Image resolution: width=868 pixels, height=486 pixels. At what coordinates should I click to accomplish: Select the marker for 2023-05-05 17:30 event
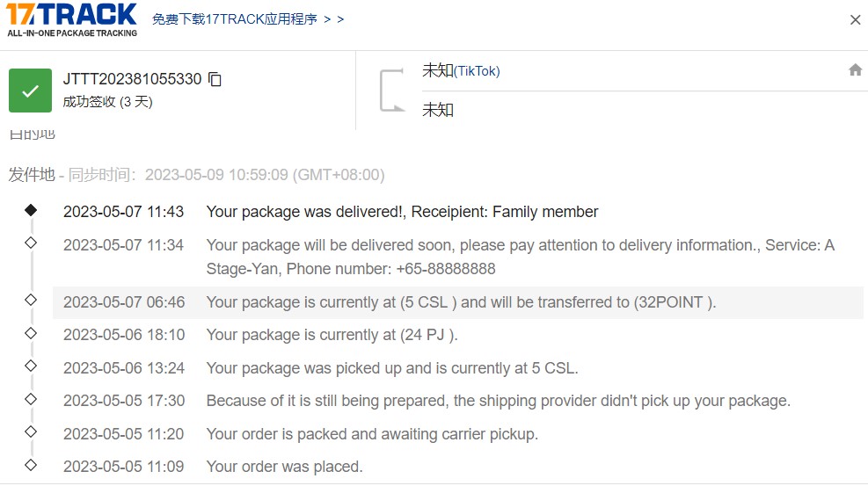[31, 399]
